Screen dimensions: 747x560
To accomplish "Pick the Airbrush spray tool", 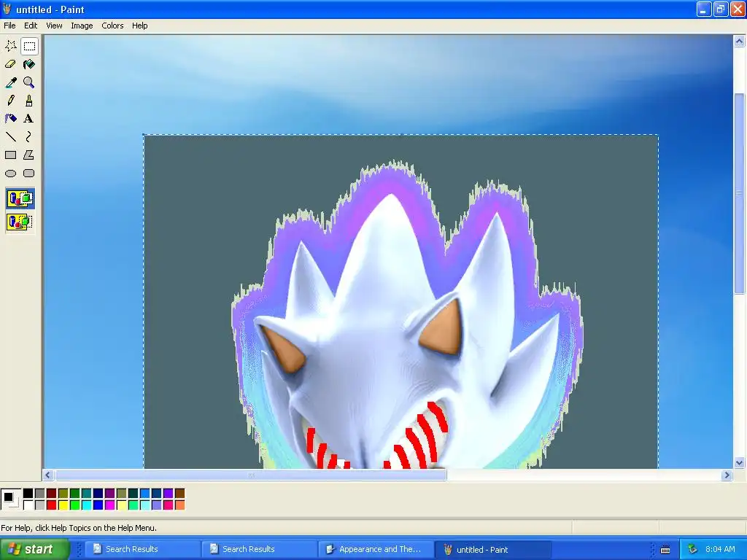I will point(10,119).
